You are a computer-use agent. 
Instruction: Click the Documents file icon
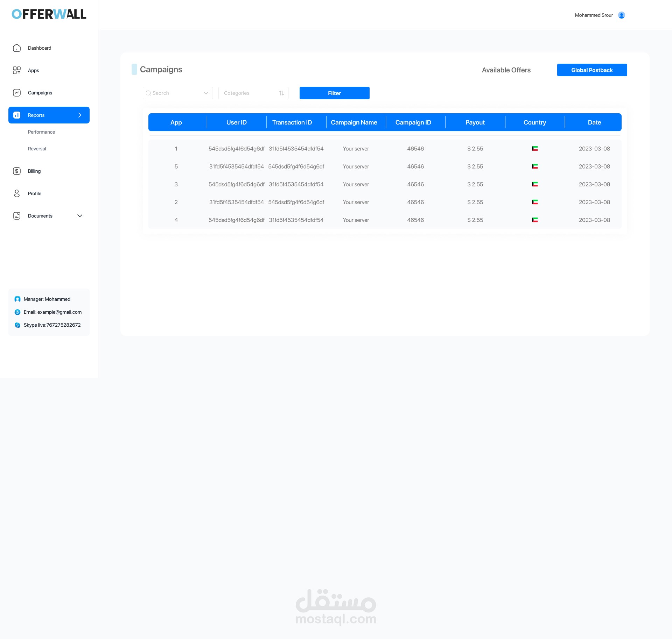point(17,216)
